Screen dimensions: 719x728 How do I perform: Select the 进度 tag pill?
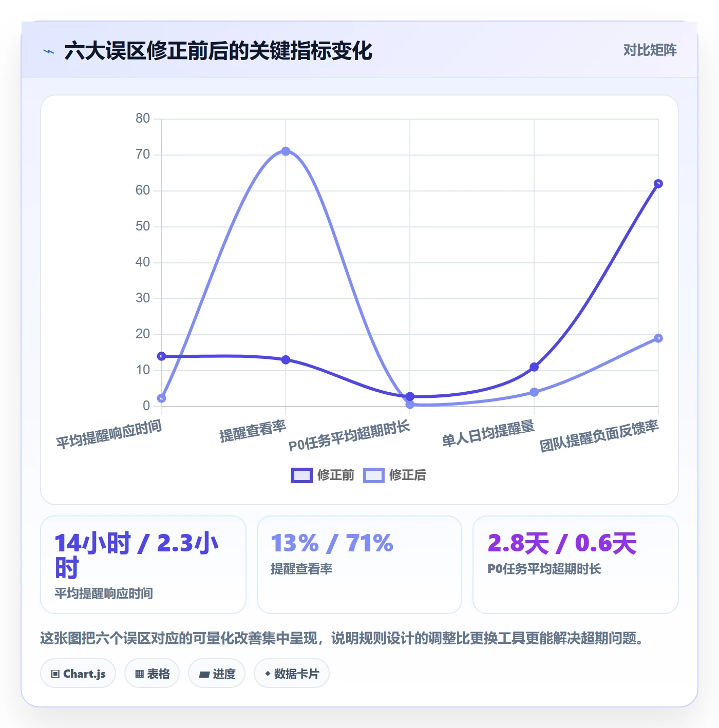(217, 673)
